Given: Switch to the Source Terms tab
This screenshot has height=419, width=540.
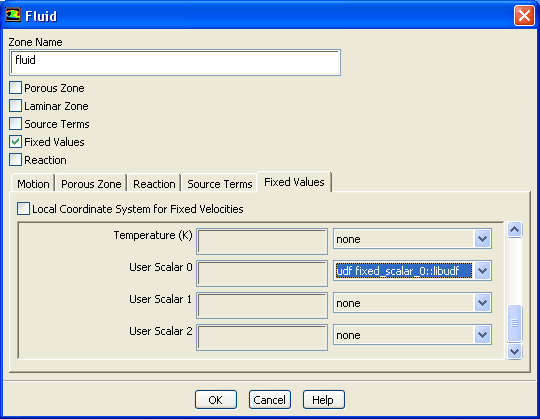Looking at the screenshot, I should coord(220,184).
